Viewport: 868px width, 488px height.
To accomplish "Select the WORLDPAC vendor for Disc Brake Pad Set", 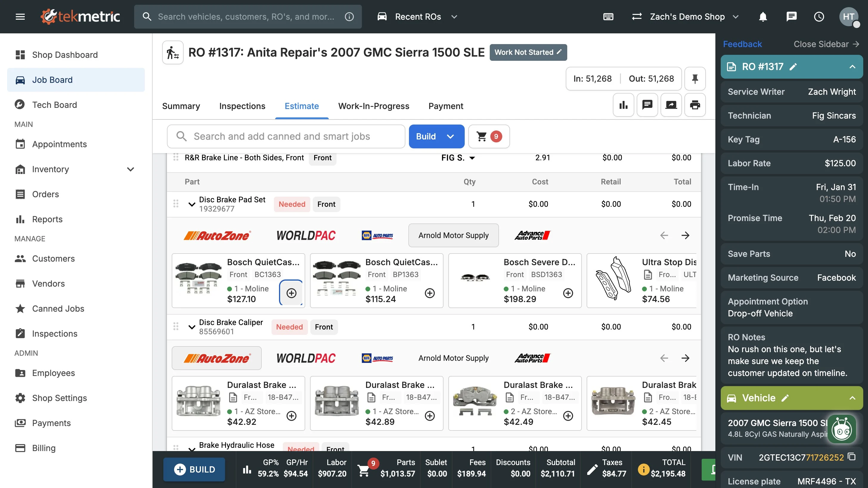I will (x=306, y=235).
